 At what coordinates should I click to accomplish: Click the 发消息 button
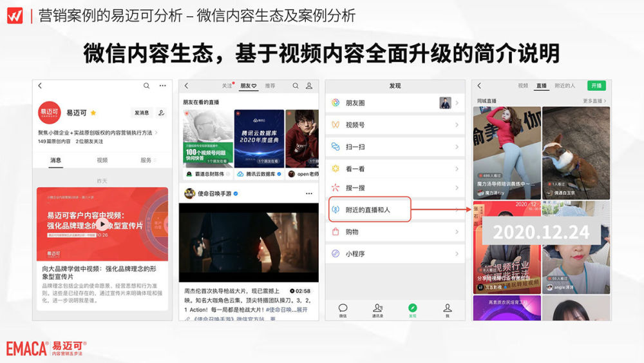(x=142, y=113)
